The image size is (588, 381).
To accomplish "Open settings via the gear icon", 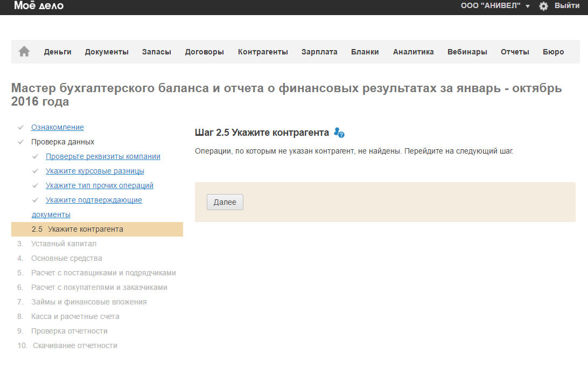I will 543,6.
